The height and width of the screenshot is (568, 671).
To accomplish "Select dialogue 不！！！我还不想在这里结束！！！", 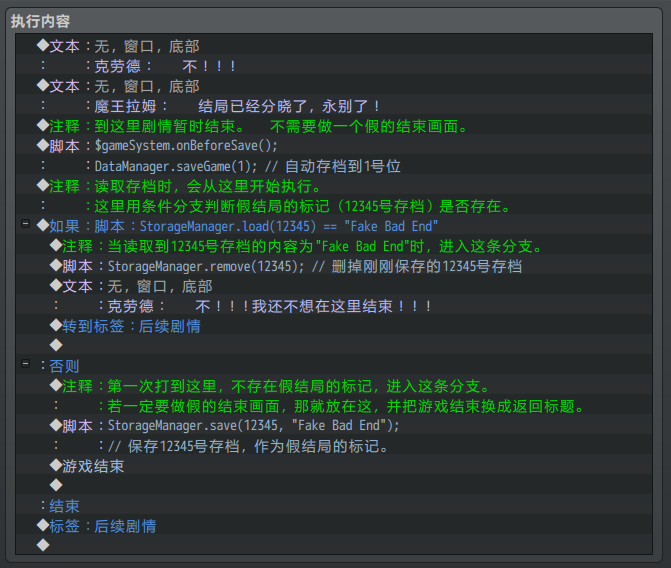I will point(334,306).
